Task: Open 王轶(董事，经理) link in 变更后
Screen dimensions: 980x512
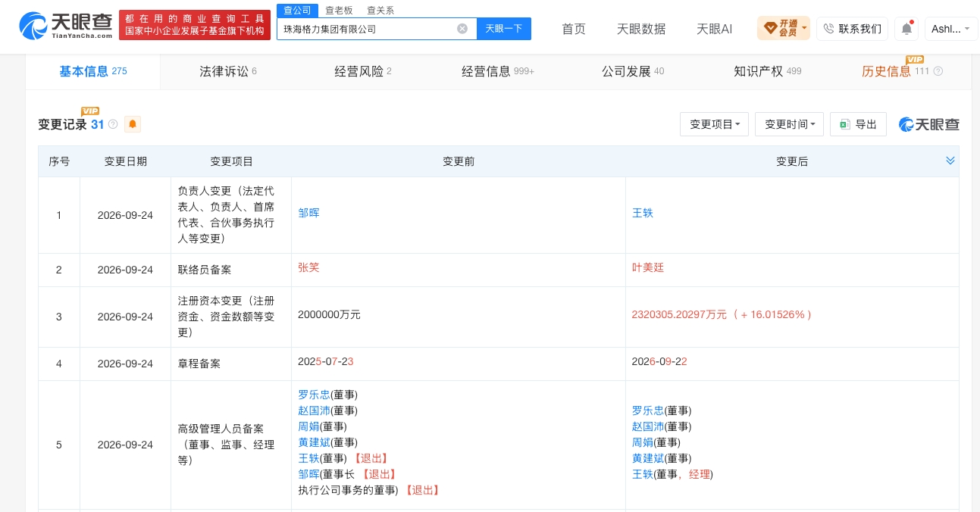Action: click(642, 474)
